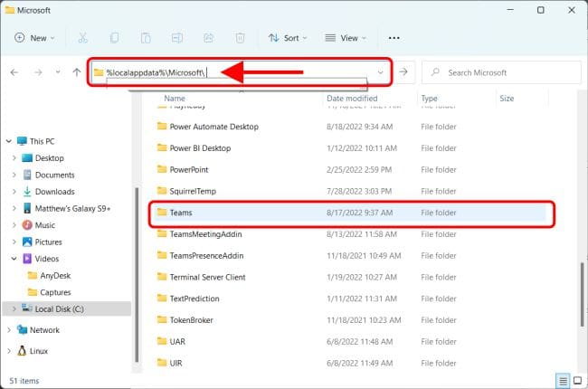Expand the Documents tree node
The width and height of the screenshot is (588, 389).
click(14, 175)
